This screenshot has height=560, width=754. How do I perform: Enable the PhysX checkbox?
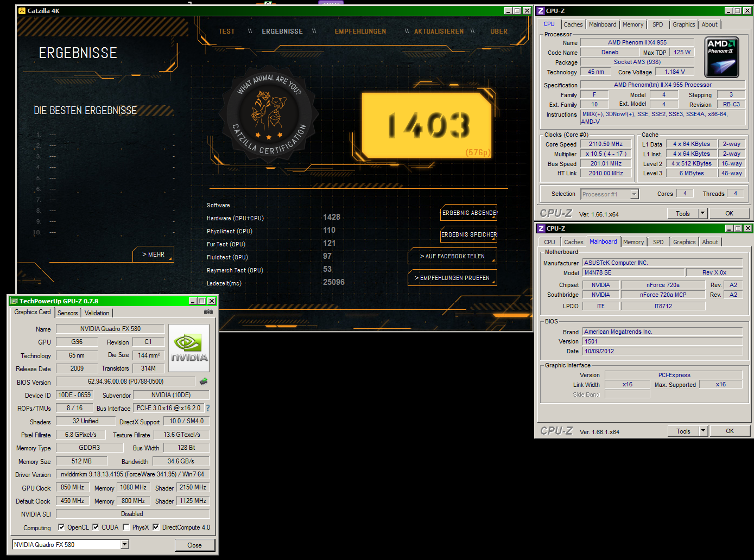[126, 527]
